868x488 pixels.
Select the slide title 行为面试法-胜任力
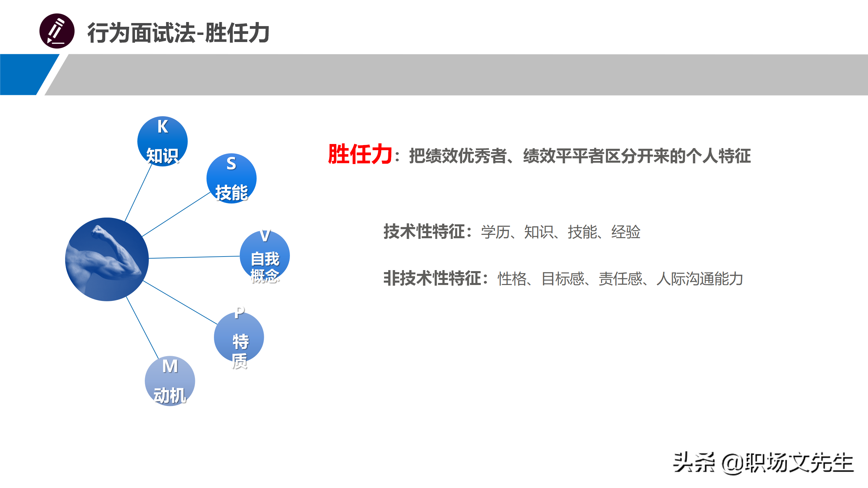[x=178, y=33]
